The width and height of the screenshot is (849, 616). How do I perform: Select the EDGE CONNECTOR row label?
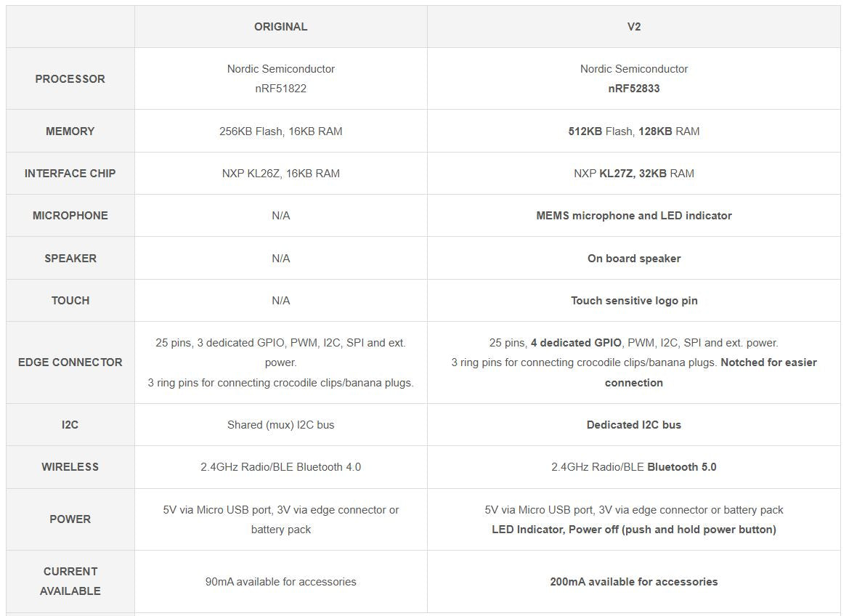pyautogui.click(x=70, y=362)
